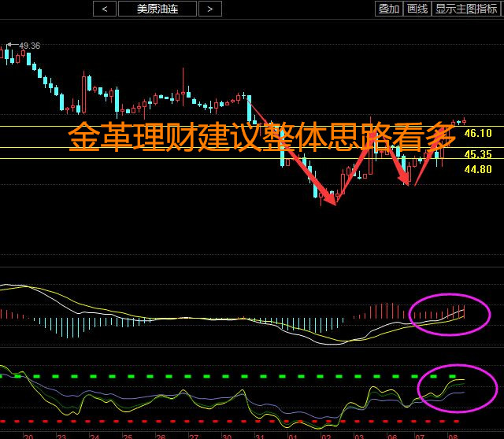Click date label 08 on time axis
504x439 pixels.
click(x=453, y=435)
